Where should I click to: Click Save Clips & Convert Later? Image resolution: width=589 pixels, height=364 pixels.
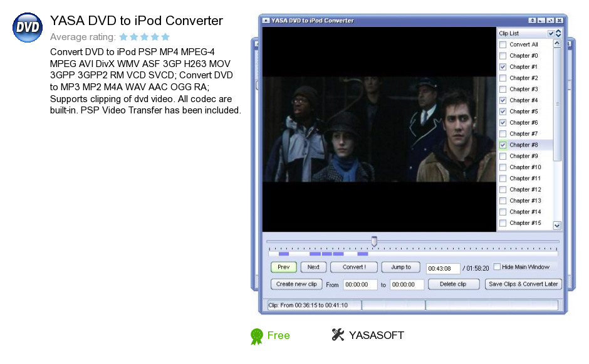click(x=523, y=284)
